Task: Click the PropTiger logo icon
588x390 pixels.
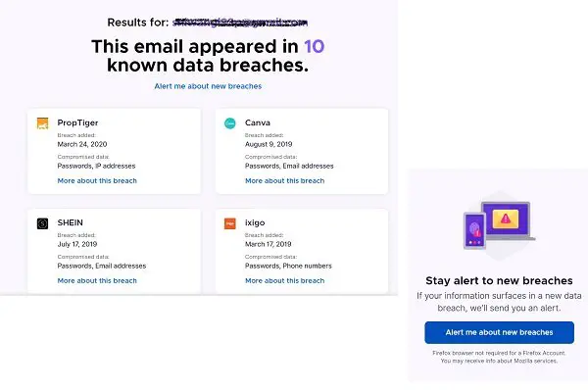Action: click(42, 123)
